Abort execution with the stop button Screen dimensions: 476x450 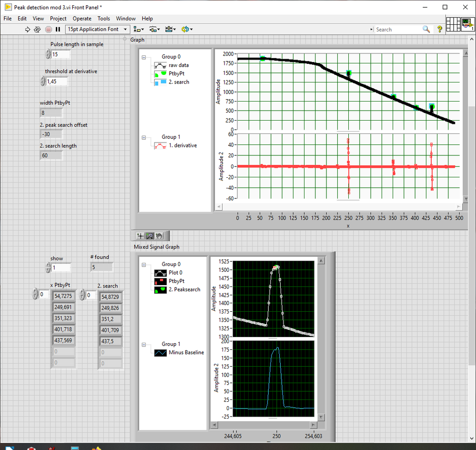[48, 30]
